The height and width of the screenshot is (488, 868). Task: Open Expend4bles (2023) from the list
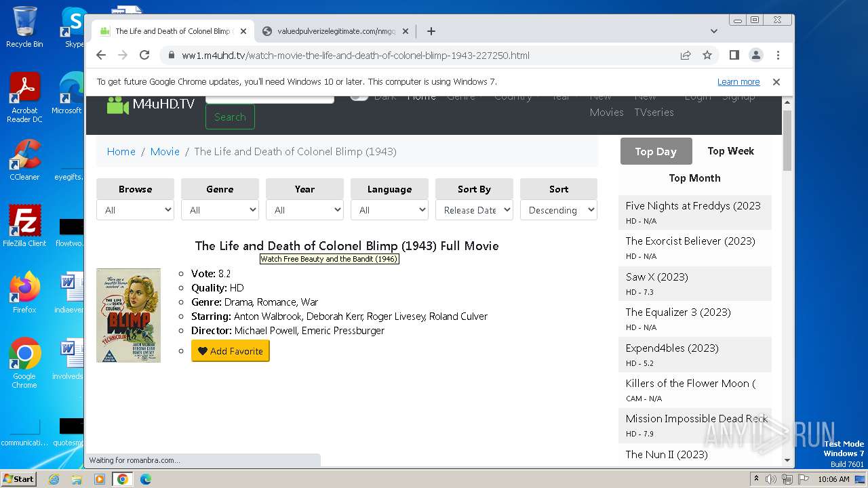pyautogui.click(x=672, y=348)
